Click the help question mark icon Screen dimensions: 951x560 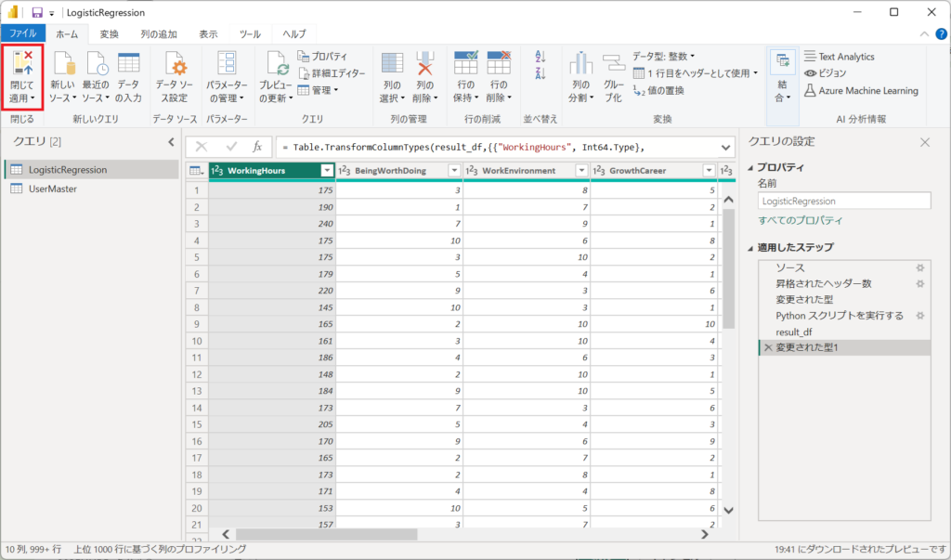point(942,34)
